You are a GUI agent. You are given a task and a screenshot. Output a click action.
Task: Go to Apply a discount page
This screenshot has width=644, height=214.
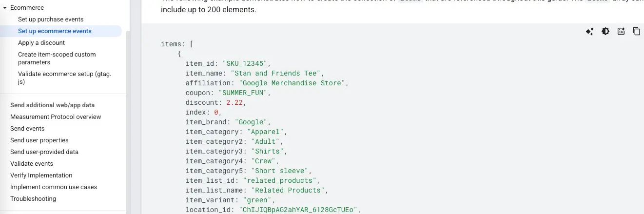[41, 43]
